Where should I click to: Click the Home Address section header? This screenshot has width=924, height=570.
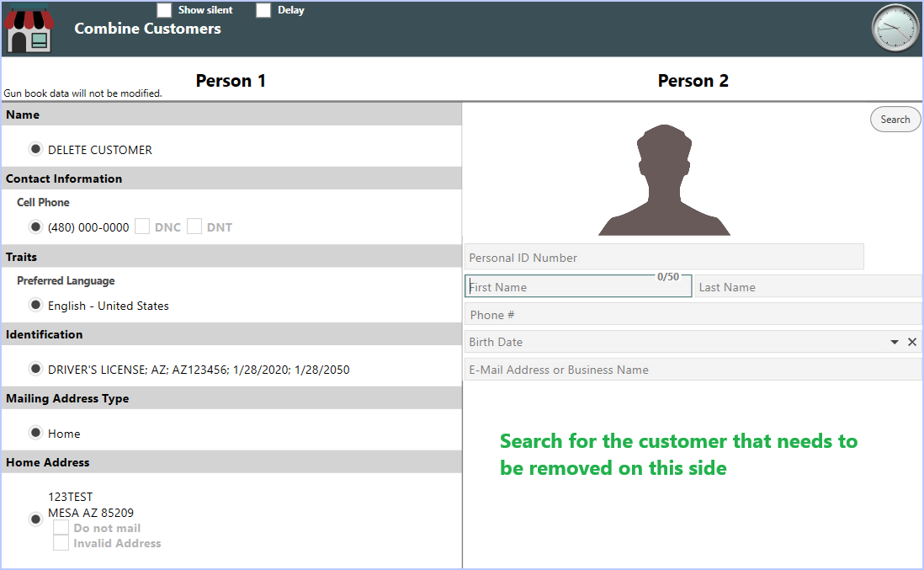[231, 462]
